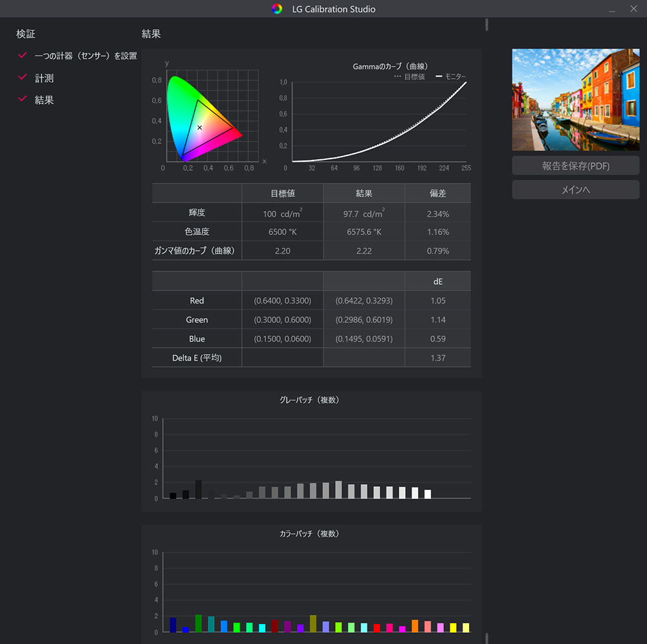Close the Calibration Studio window
The width and height of the screenshot is (647, 644).
pyautogui.click(x=633, y=9)
